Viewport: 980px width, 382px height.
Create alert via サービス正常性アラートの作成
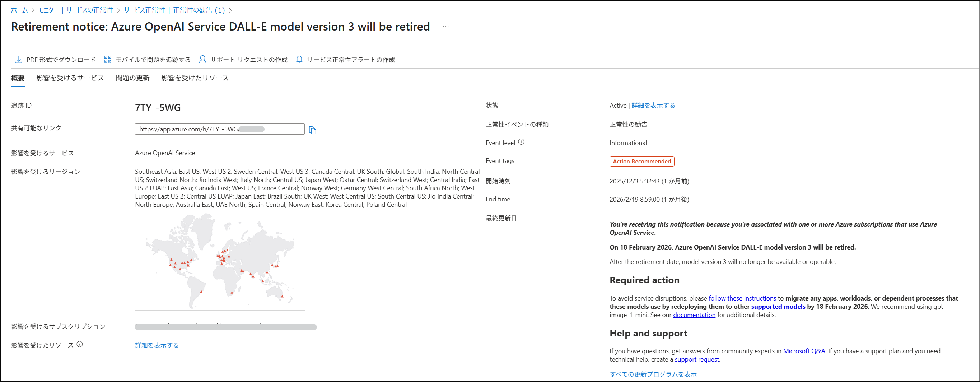point(345,60)
